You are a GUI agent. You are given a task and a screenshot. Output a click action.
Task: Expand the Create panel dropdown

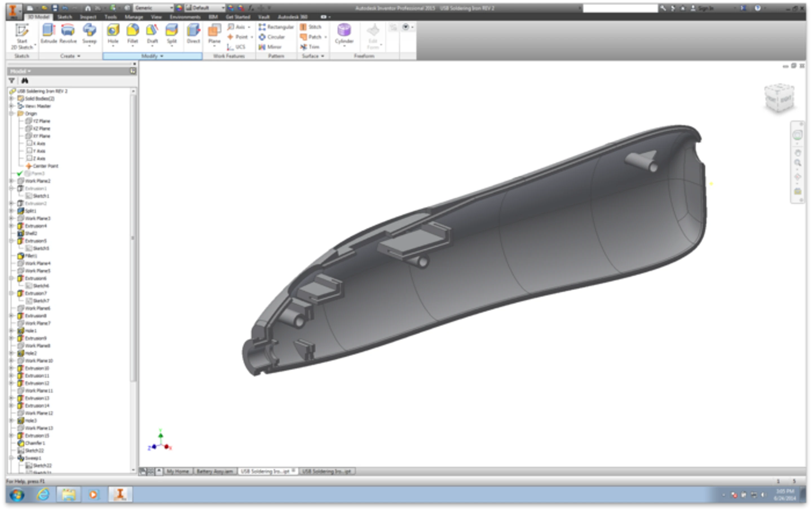tap(70, 56)
